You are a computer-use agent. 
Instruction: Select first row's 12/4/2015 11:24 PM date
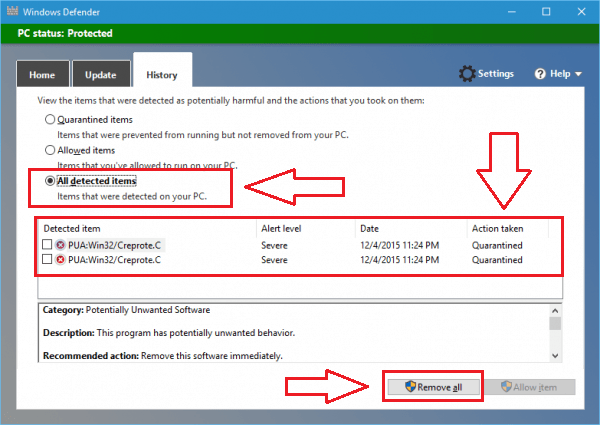399,245
